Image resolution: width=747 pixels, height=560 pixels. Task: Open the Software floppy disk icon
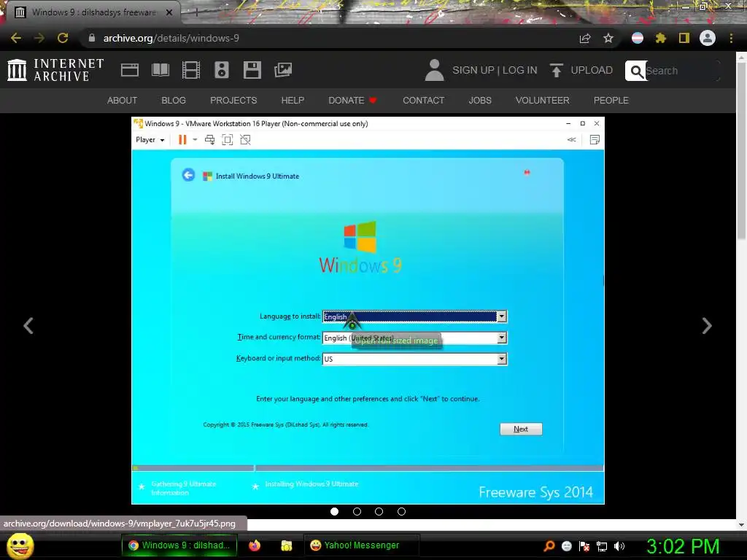(252, 70)
